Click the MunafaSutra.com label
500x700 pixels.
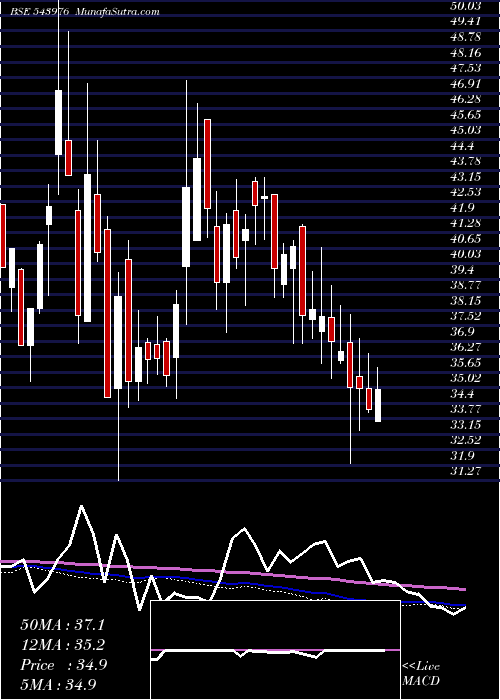118,12
